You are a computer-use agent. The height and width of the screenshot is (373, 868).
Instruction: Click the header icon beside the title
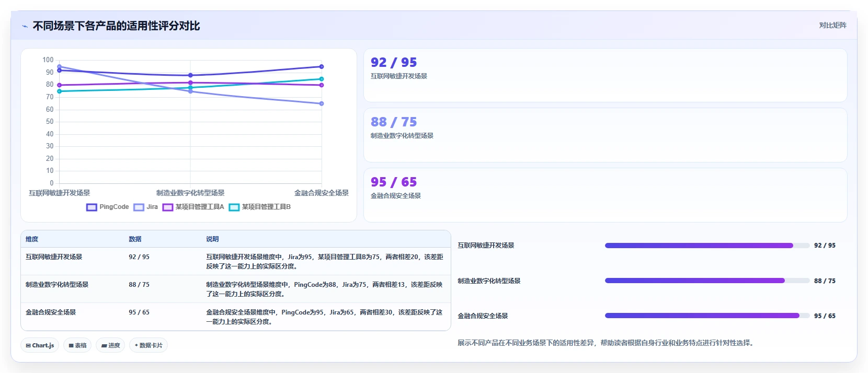[x=25, y=26]
